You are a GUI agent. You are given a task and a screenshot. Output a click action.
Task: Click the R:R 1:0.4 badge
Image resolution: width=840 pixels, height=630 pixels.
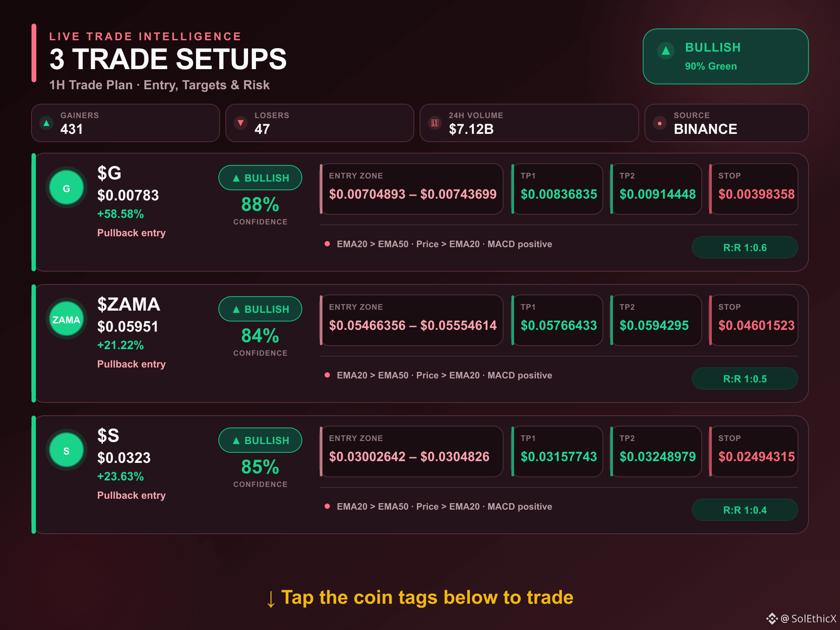745,510
